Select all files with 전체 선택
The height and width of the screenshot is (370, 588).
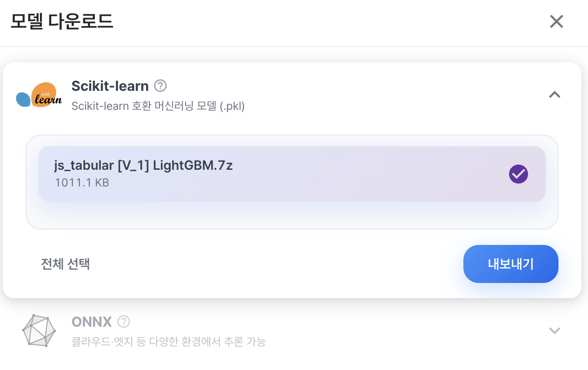tap(66, 264)
